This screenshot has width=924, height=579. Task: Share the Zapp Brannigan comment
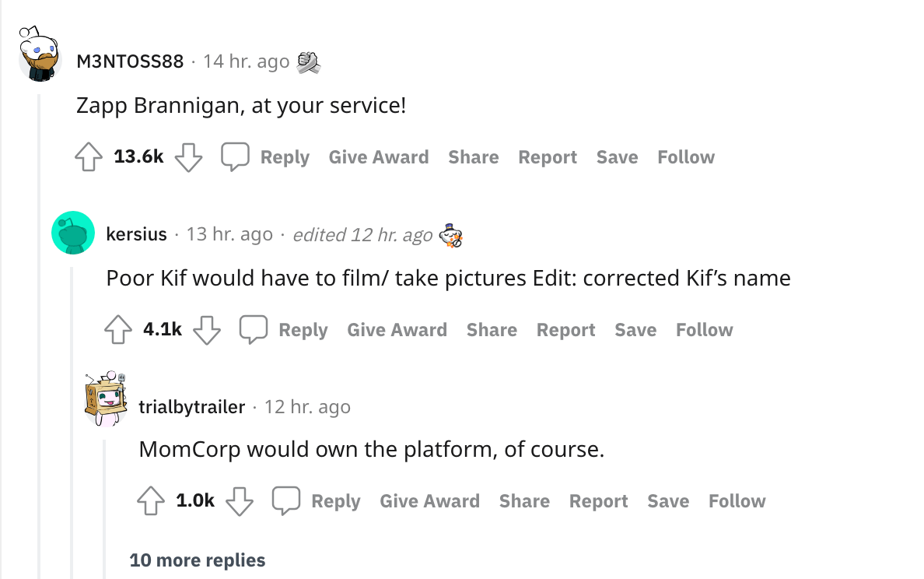point(473,157)
